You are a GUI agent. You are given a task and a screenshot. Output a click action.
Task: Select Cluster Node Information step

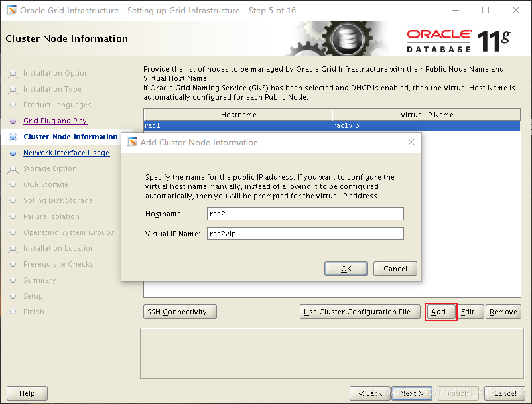[x=70, y=137]
